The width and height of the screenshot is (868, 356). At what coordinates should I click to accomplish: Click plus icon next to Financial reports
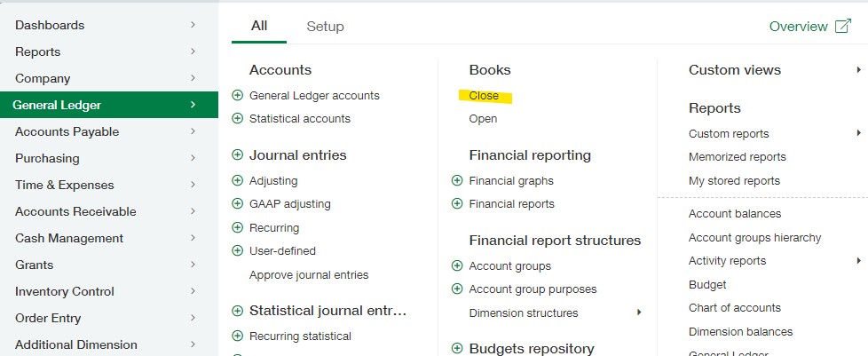[457, 203]
